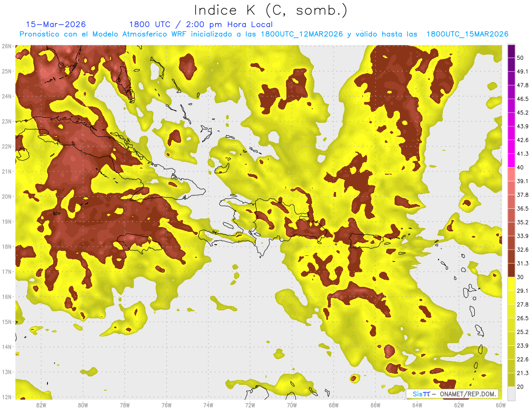Click the "15N" latitude label
This screenshot has width=532, height=411.
coord(6,321)
